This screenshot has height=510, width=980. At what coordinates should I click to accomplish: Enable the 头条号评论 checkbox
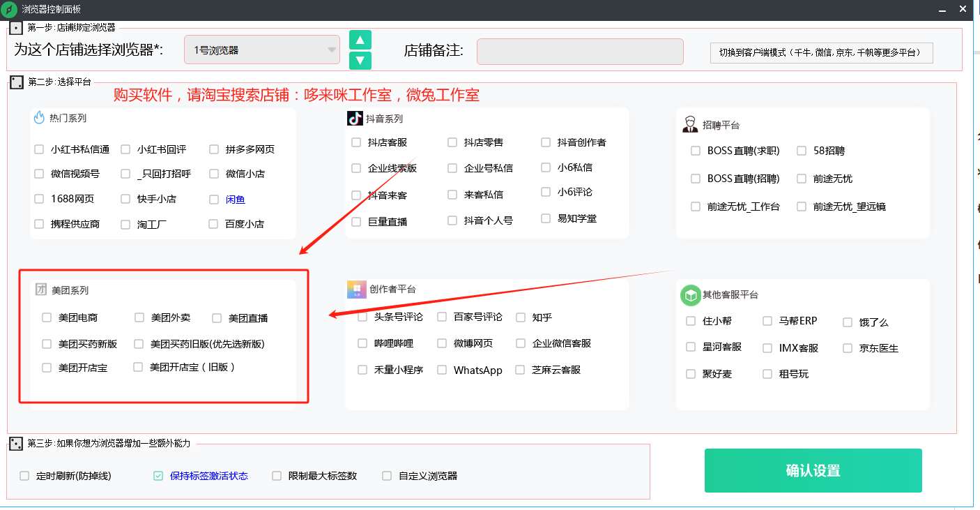(x=362, y=317)
